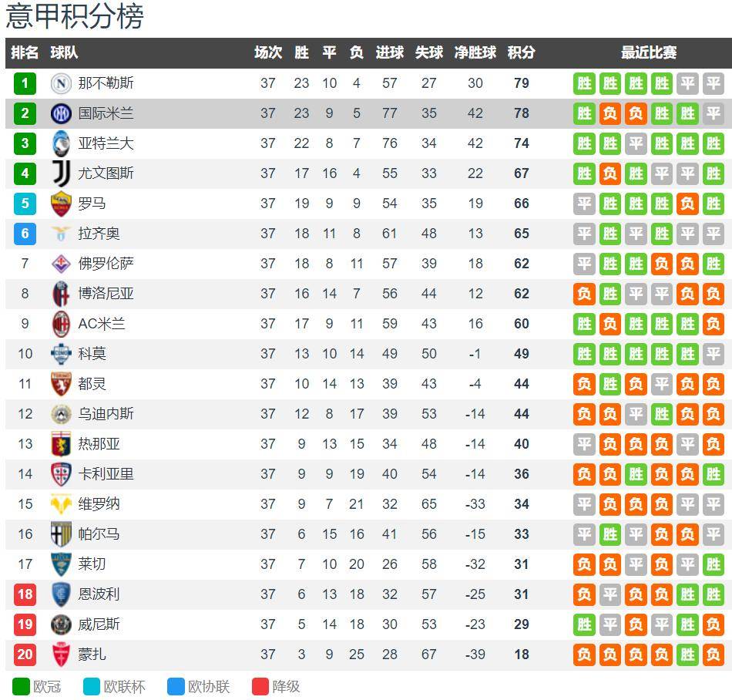The width and height of the screenshot is (732, 700).
Task: Click the 净胜球 goal difference header
Action: [475, 52]
